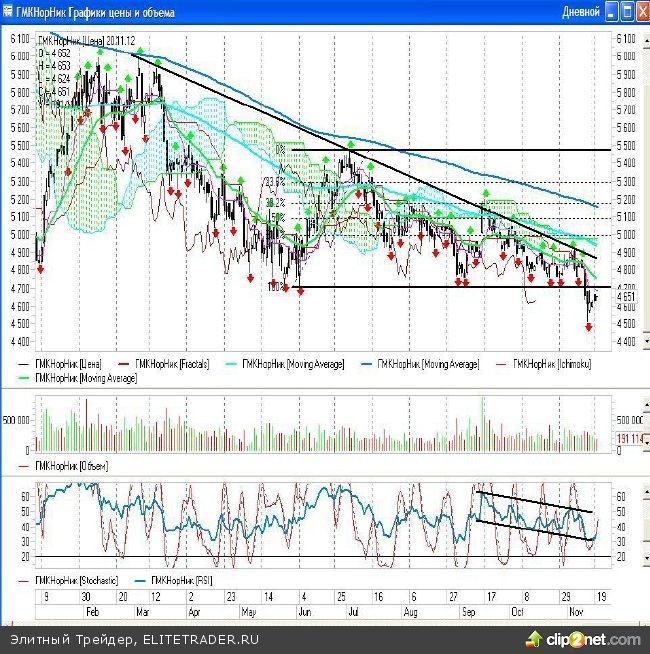
Task: Maximize the chart window
Action: (x=626, y=12)
